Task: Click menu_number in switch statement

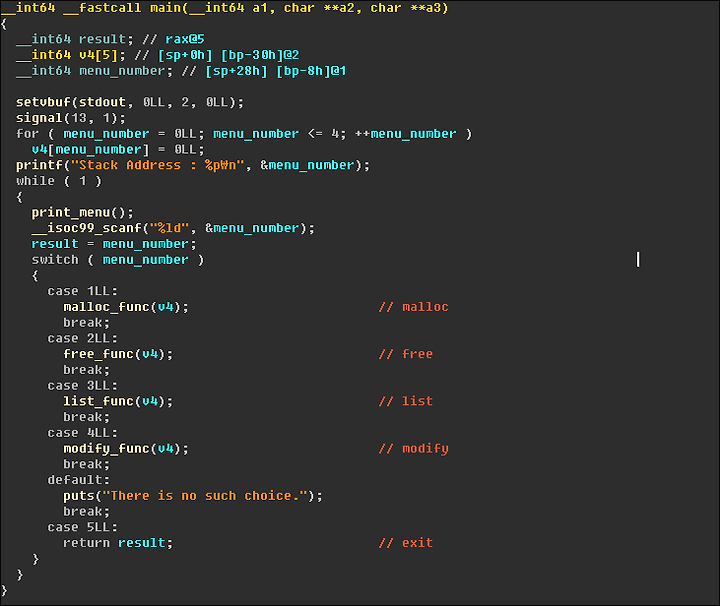Action: [x=146, y=260]
